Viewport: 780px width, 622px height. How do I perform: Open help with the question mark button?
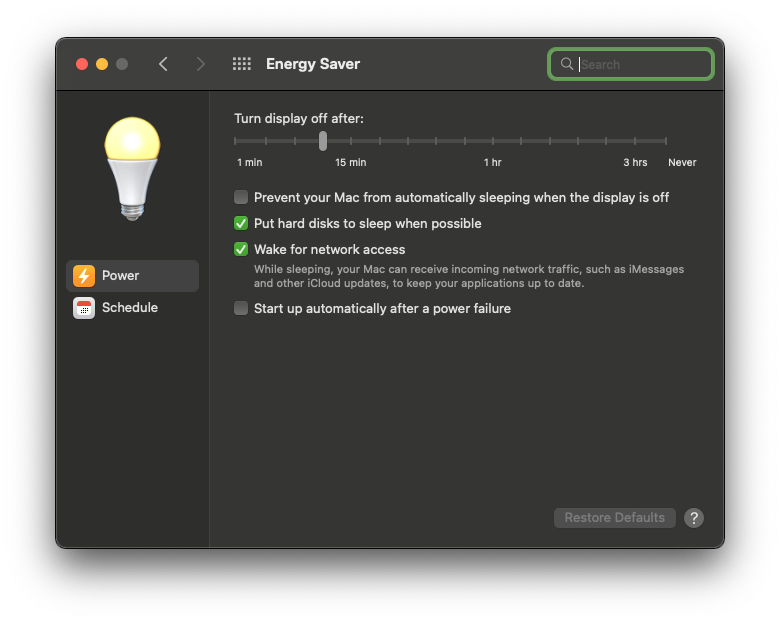693,518
